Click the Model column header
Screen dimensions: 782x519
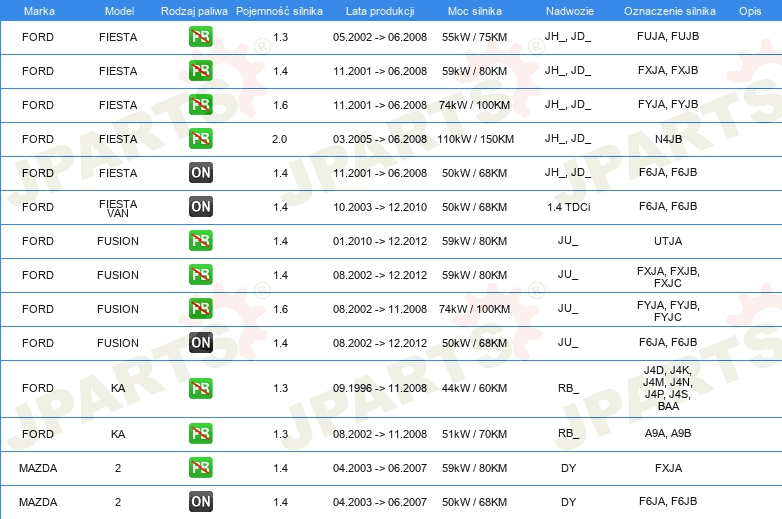(119, 11)
